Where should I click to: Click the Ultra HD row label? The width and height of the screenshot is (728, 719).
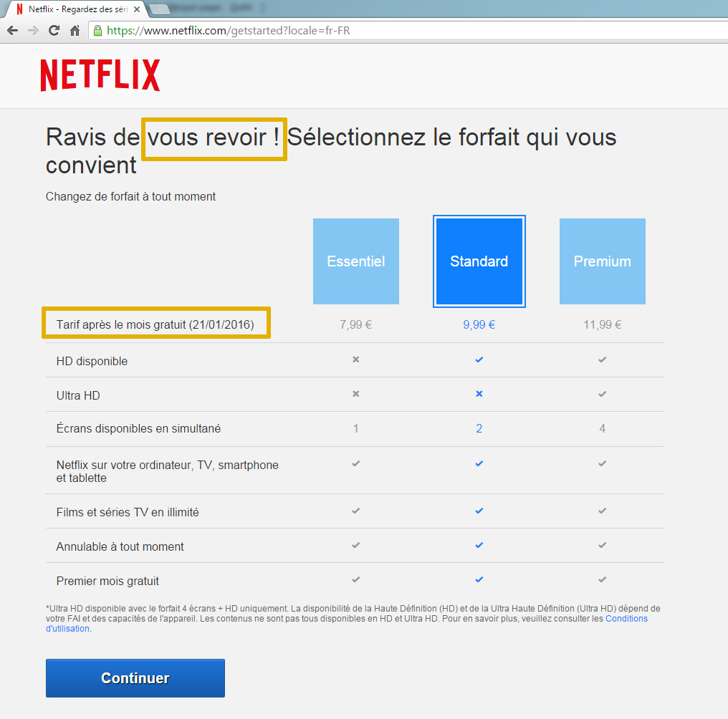tap(78, 395)
